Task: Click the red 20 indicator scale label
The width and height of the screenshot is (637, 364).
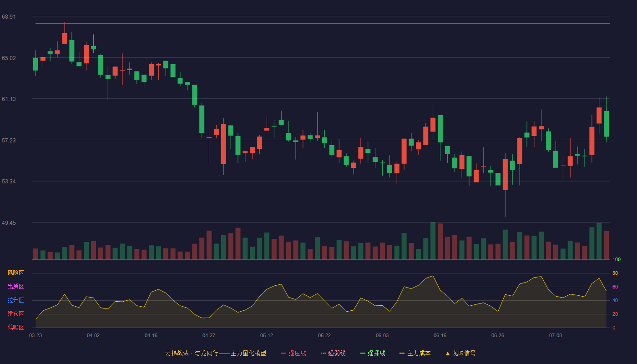Action: (x=615, y=314)
